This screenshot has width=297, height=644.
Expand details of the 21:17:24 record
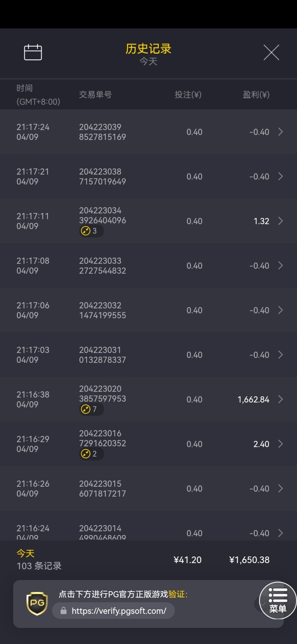(x=280, y=132)
